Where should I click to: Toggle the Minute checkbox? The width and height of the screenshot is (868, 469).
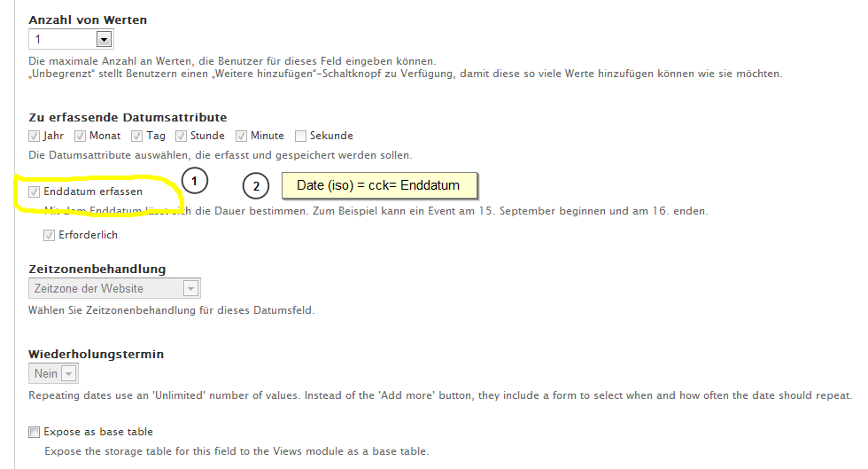coord(241,136)
